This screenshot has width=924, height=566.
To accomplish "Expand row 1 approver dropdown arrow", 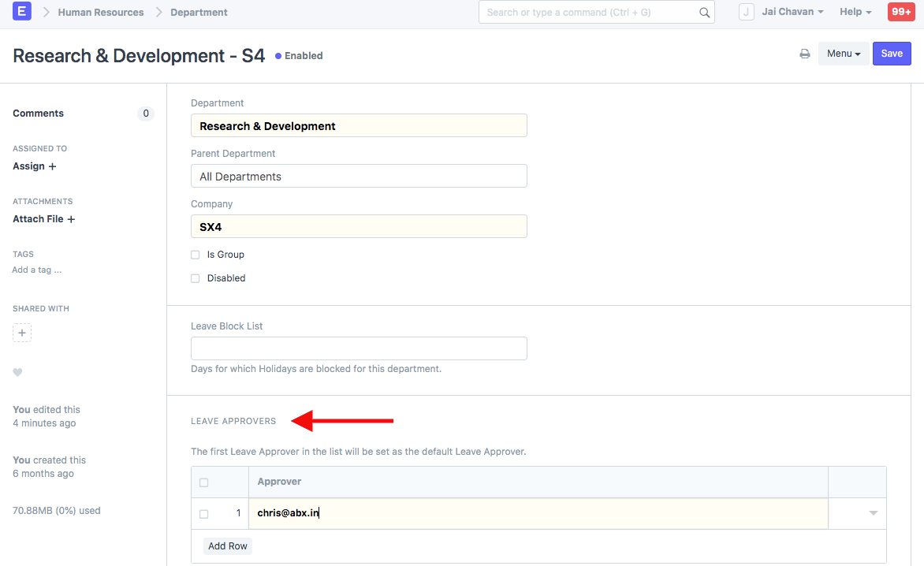I will 873,513.
